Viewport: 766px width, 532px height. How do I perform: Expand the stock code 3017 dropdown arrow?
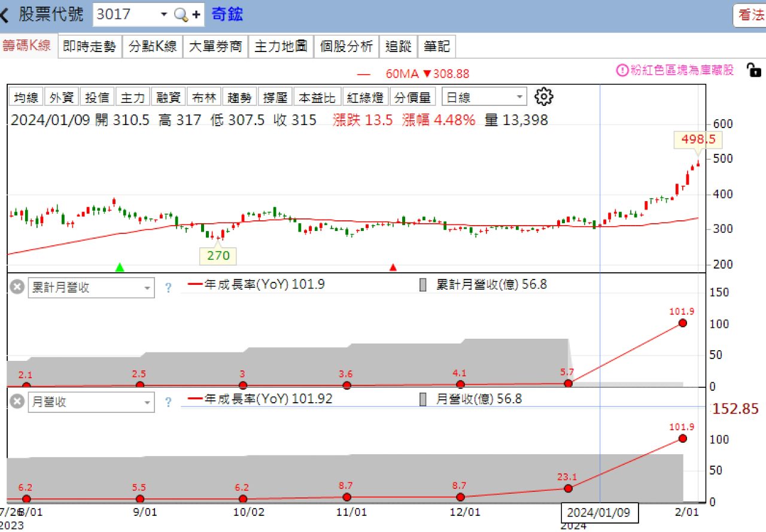[x=163, y=15]
